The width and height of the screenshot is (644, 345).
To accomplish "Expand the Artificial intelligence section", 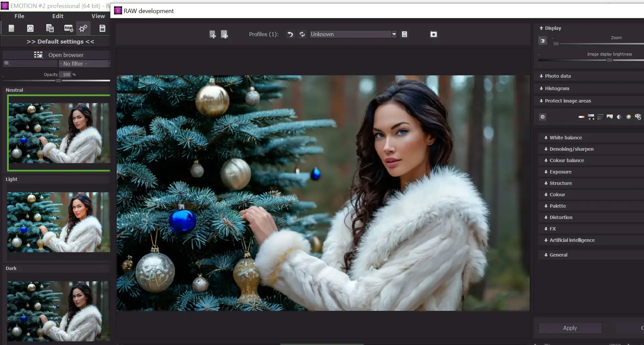I will pos(572,240).
